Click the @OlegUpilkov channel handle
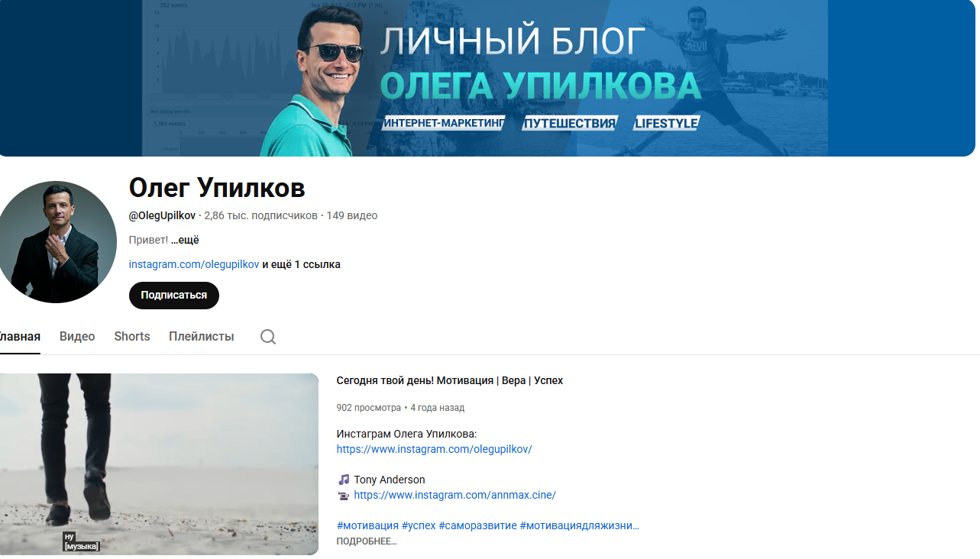The width and height of the screenshot is (980, 559). click(x=162, y=215)
